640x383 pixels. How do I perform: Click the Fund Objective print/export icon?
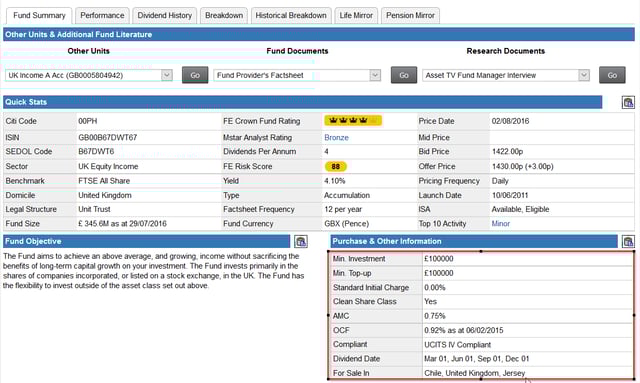tap(301, 241)
